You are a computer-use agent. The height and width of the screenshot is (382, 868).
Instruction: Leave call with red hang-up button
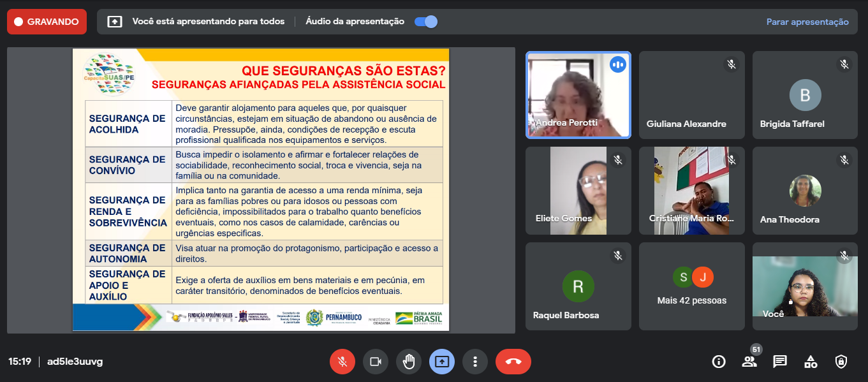513,362
